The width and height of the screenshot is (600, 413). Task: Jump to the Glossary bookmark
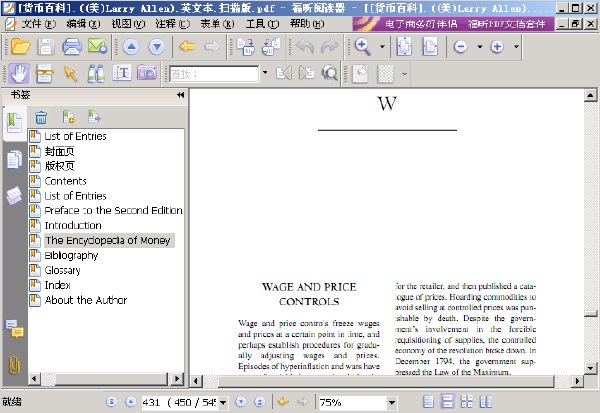coord(62,270)
